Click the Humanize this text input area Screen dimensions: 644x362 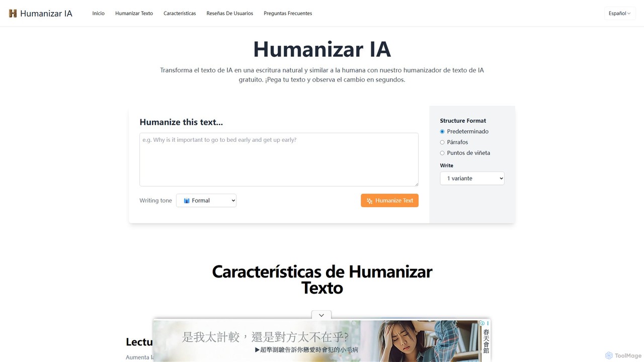tap(279, 159)
